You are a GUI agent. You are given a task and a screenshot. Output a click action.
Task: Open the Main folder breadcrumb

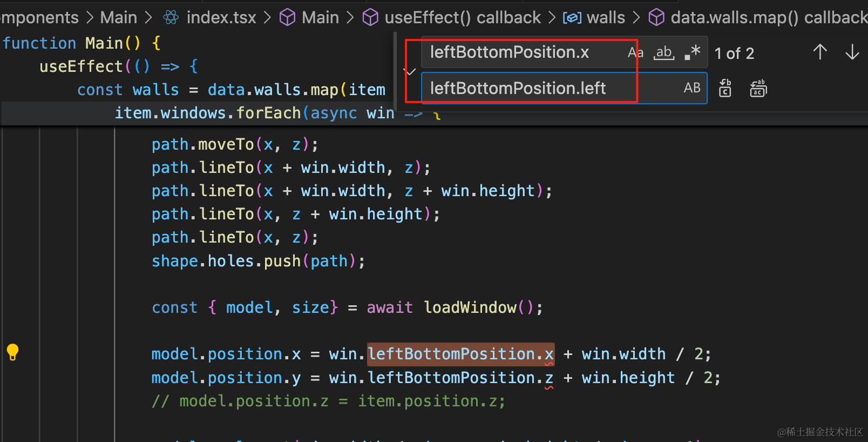click(119, 18)
